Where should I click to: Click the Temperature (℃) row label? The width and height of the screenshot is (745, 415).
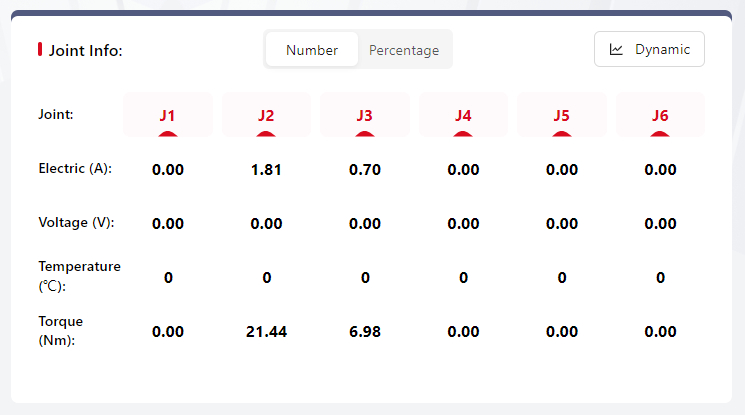pyautogui.click(x=79, y=276)
